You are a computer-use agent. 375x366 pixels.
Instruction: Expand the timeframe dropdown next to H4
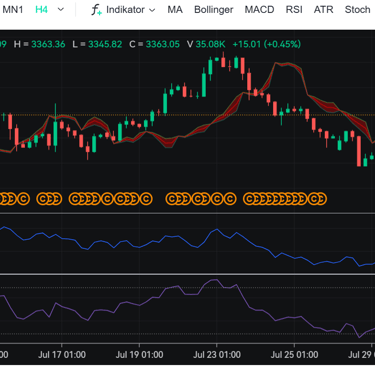[x=61, y=10]
